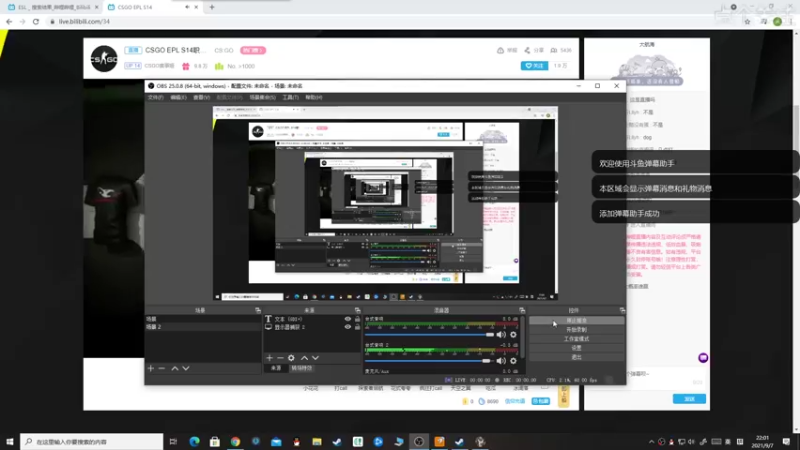Click the blue send button in the chat panel

point(689,399)
